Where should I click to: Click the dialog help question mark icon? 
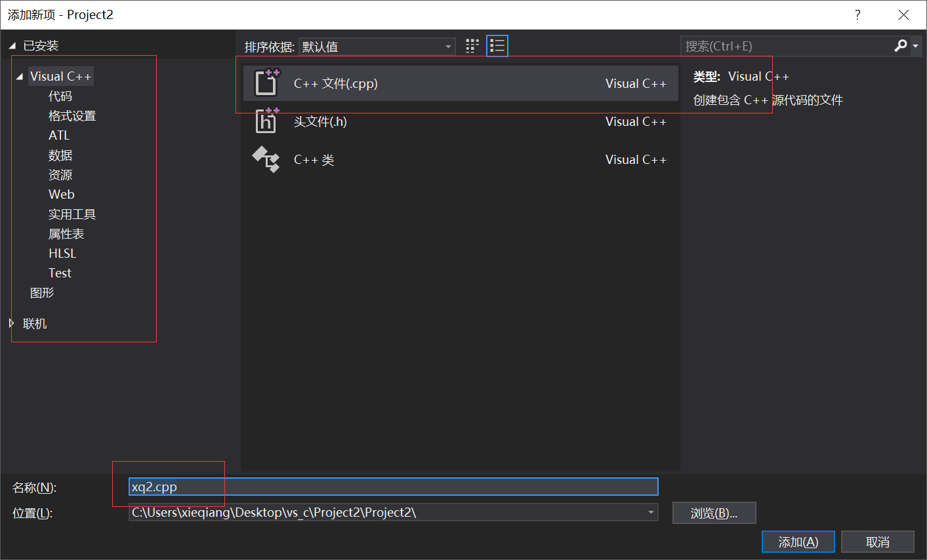tap(857, 14)
